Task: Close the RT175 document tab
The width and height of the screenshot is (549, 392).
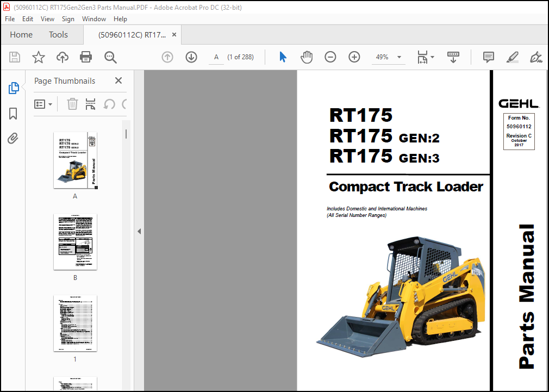Action: click(174, 35)
